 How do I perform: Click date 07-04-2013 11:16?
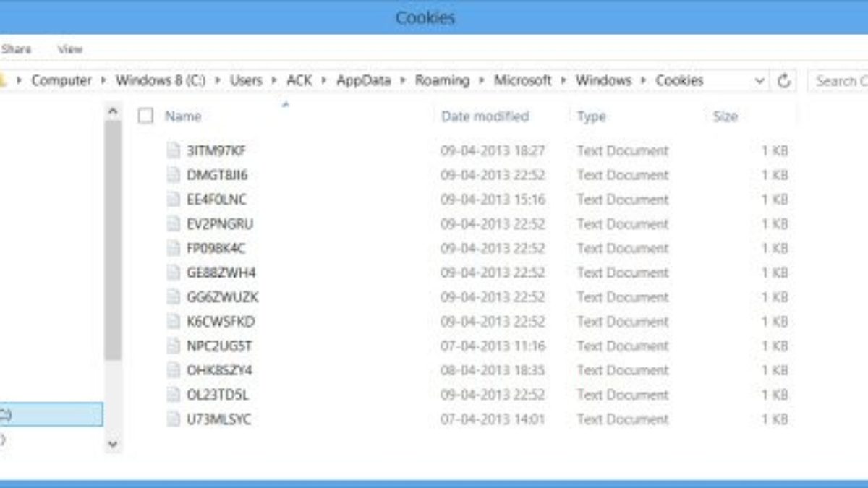[493, 346]
